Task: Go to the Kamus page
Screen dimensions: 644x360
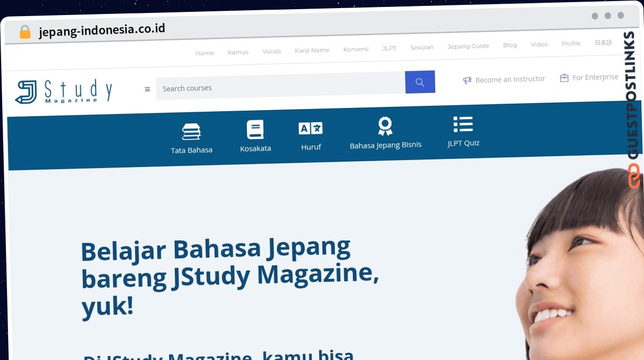Action: [x=238, y=52]
